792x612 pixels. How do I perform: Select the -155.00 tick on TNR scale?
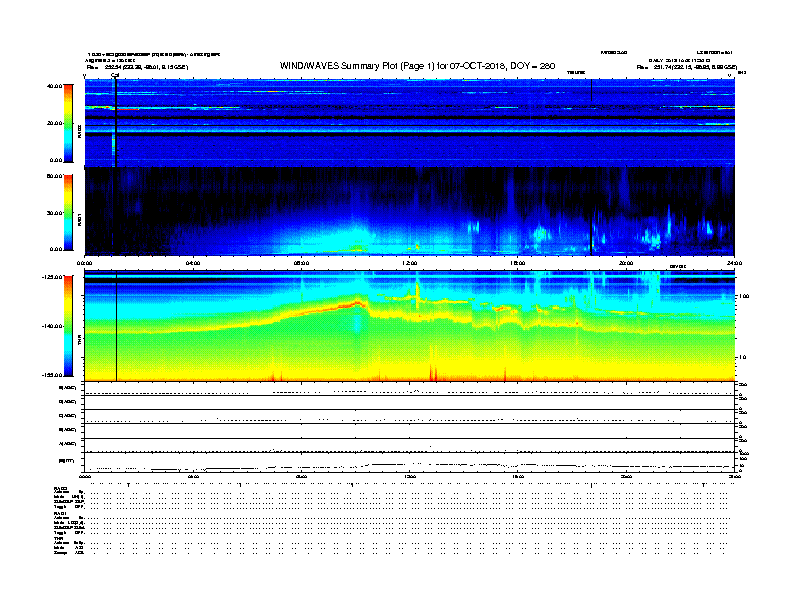pos(52,375)
